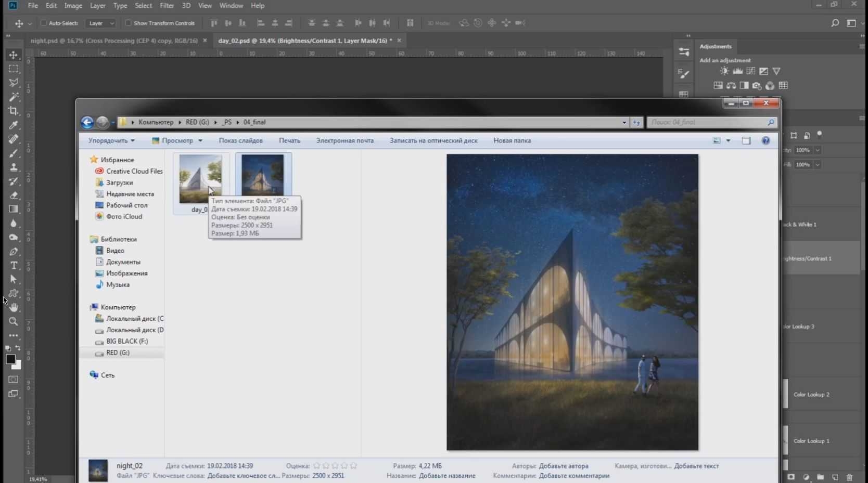868x483 pixels.
Task: Click Новая папка to create folder
Action: 512,140
